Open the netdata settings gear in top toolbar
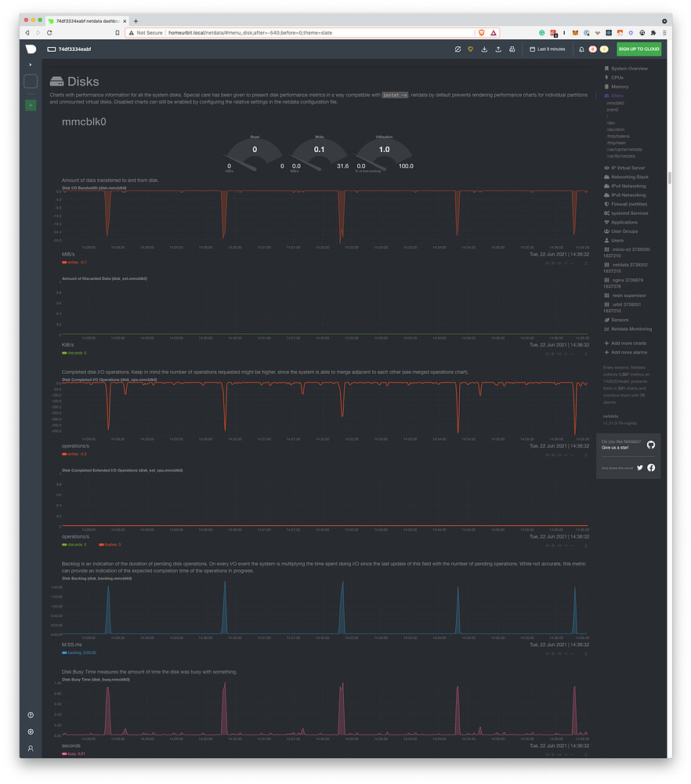The height and width of the screenshot is (784, 691). 458,49
